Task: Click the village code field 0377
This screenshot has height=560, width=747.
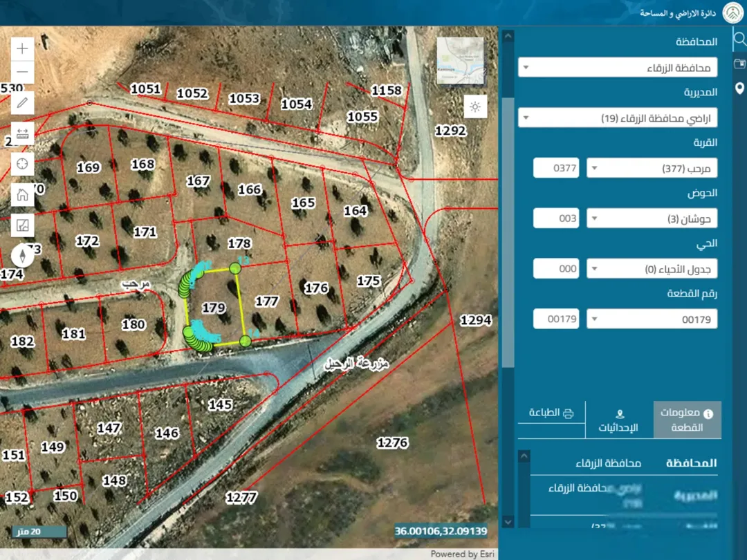Action: point(556,168)
